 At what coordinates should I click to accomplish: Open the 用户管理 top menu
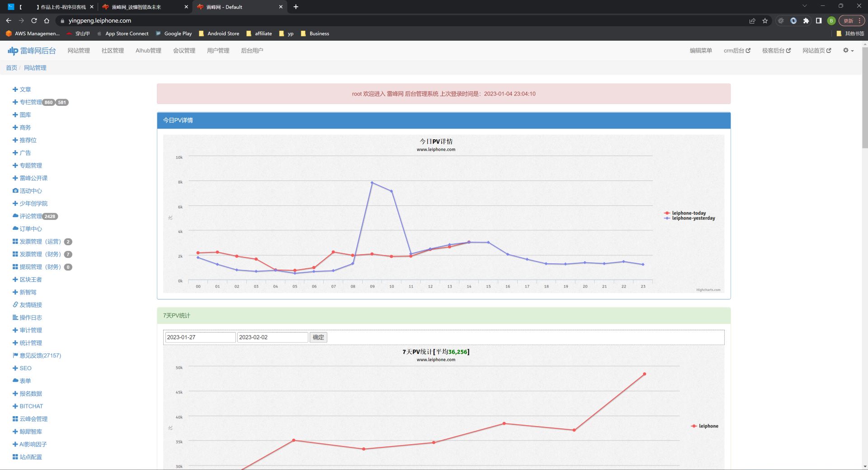click(218, 51)
